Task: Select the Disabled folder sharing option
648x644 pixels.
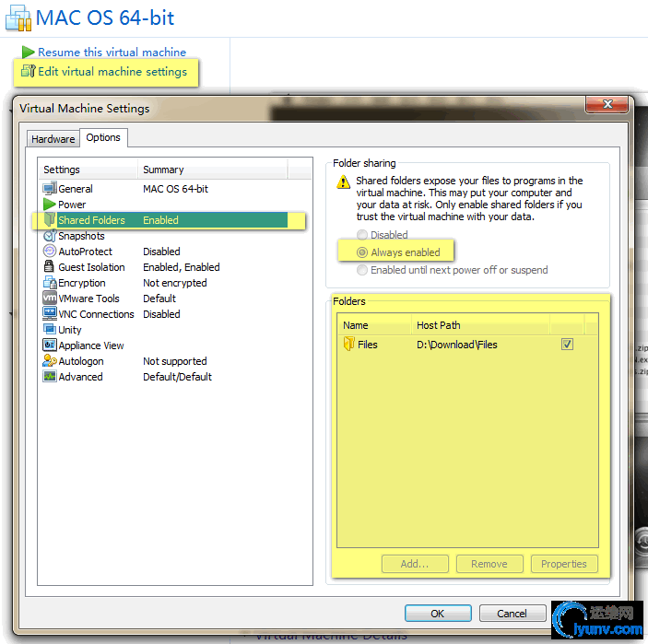Action: 382,235
